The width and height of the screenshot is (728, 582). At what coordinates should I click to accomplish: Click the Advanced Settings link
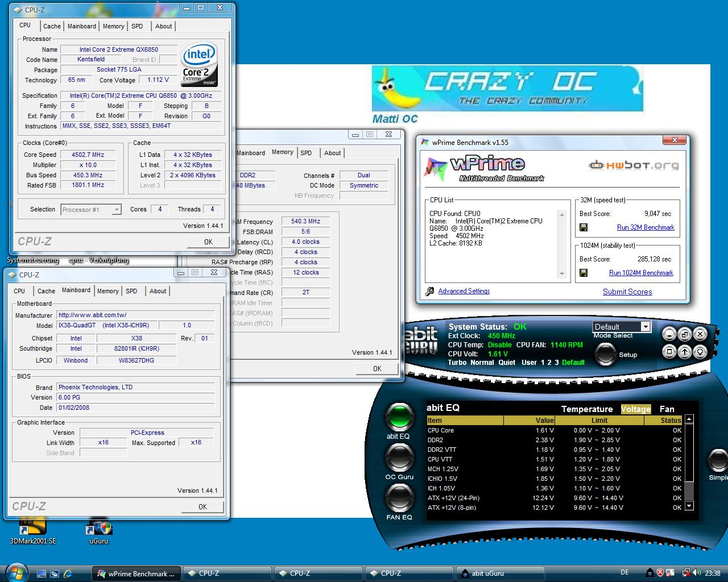point(464,291)
